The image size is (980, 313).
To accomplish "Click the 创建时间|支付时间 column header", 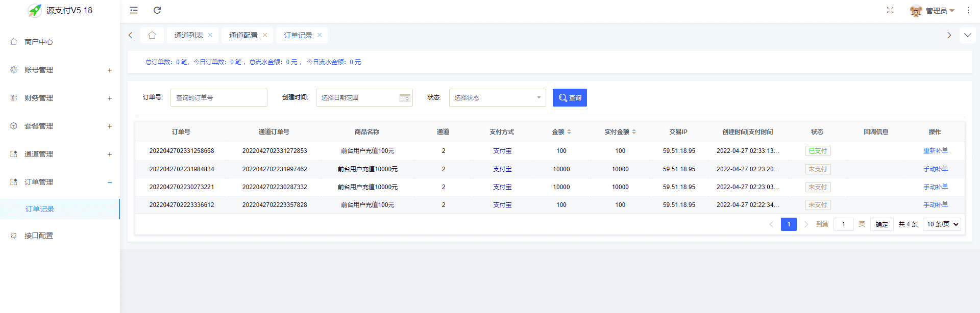I will (x=747, y=132).
